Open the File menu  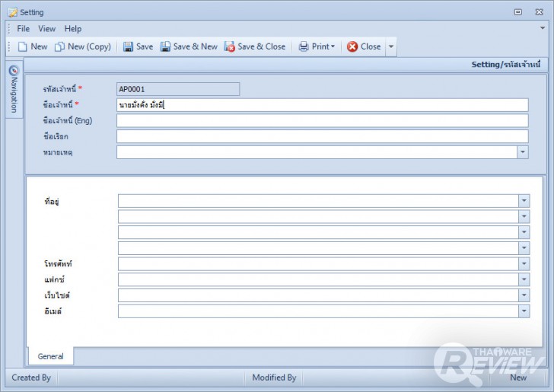(24, 29)
